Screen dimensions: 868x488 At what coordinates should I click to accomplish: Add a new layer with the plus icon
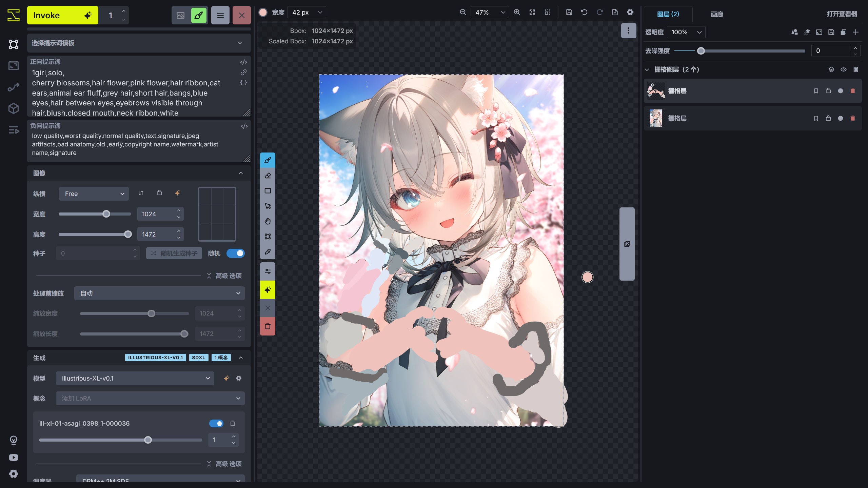[856, 32]
